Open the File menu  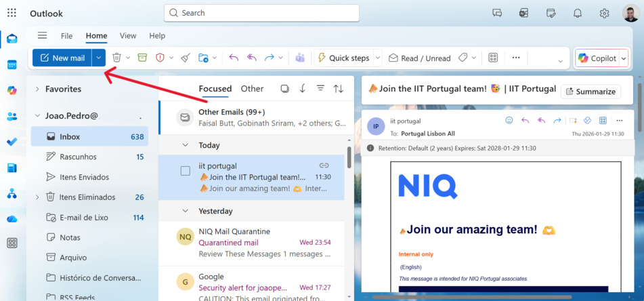[66, 36]
